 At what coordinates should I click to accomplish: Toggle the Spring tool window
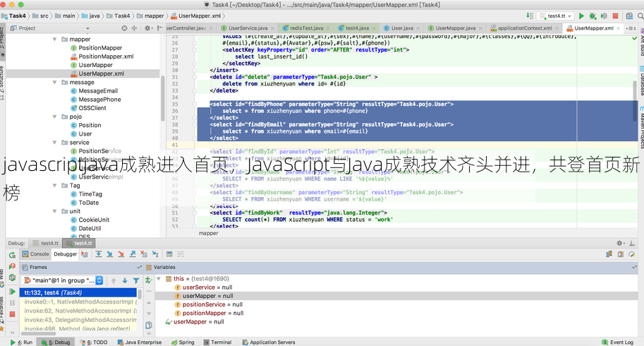coord(183,342)
